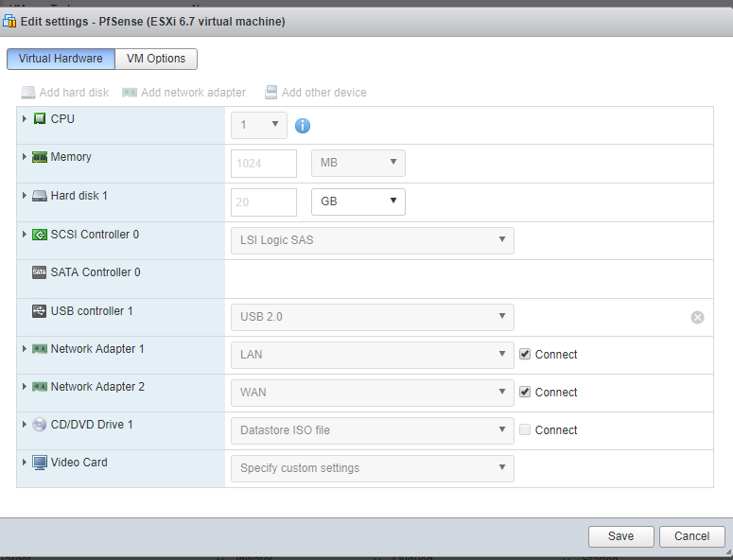This screenshot has width=733, height=560.
Task: Switch to the Virtual Hardware tab
Action: click(61, 59)
